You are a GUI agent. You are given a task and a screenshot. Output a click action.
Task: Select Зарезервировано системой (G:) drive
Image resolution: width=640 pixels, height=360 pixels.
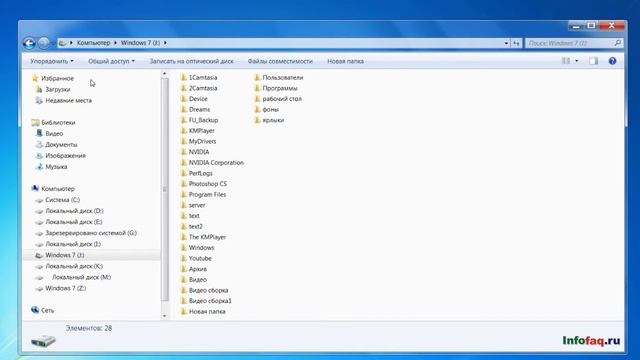[x=91, y=233]
